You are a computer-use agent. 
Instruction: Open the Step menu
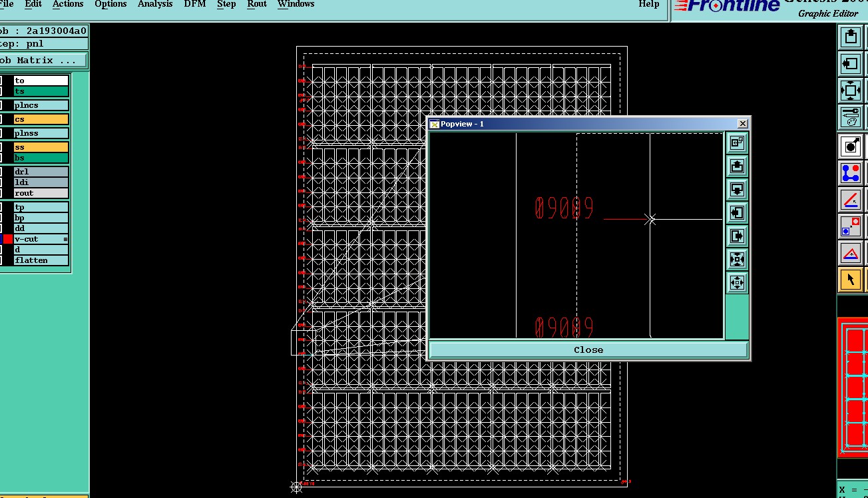click(226, 4)
